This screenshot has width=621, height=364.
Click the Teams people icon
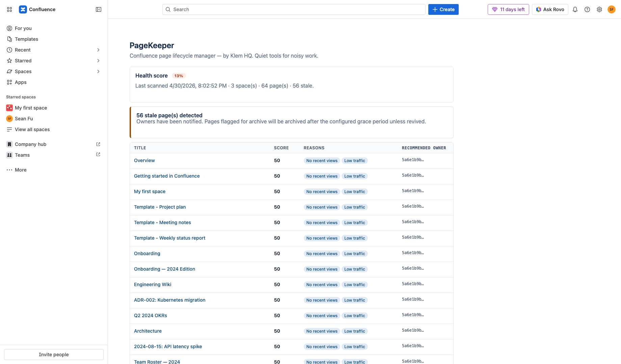point(9,155)
